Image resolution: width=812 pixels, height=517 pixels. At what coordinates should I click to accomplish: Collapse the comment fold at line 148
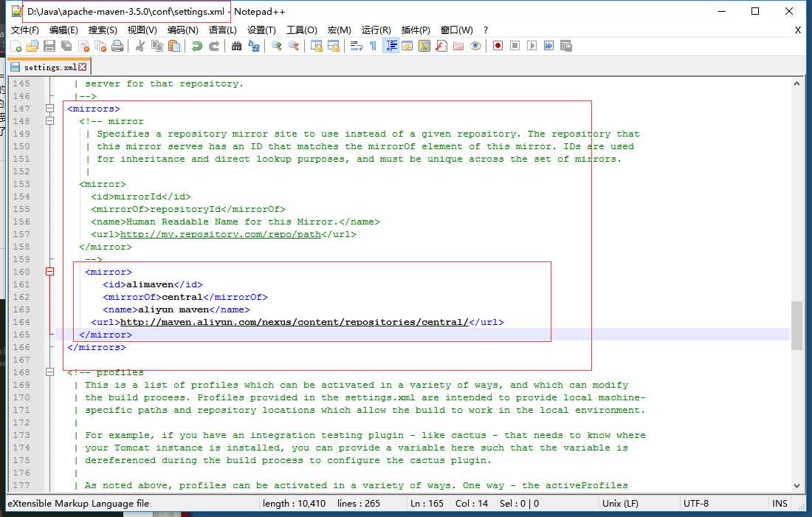click(x=49, y=120)
